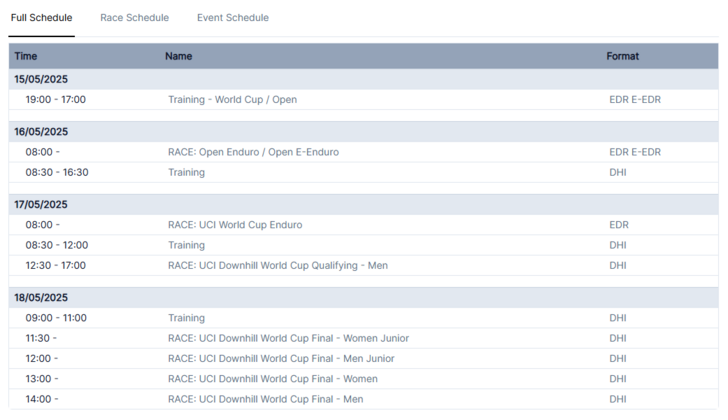The width and height of the screenshot is (728, 420).
Task: Click the Time column header
Action: pos(26,57)
